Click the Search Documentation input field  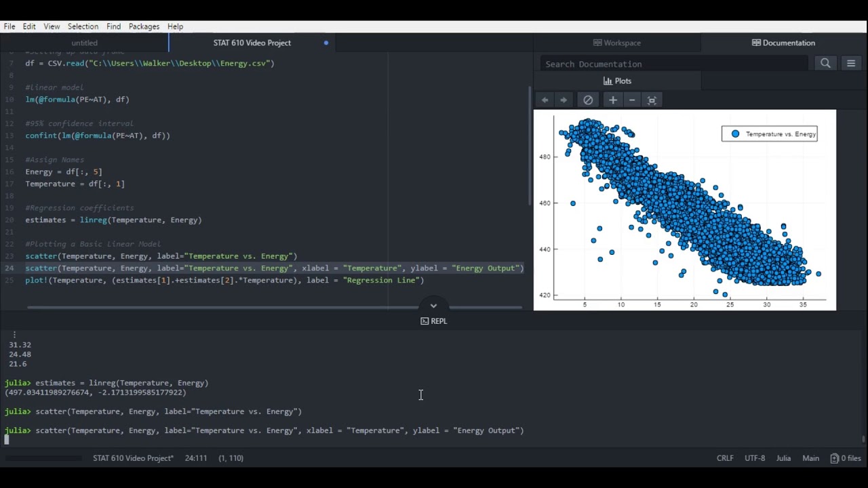(x=674, y=64)
